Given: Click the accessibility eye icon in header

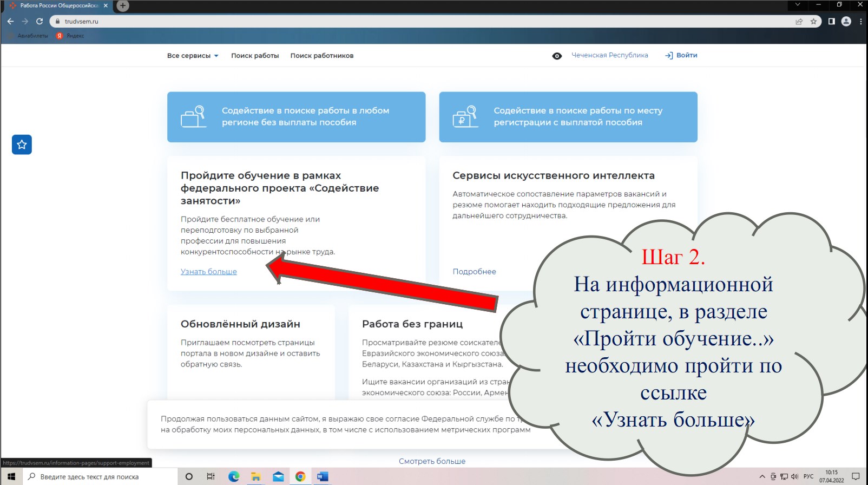Looking at the screenshot, I should click(x=557, y=56).
